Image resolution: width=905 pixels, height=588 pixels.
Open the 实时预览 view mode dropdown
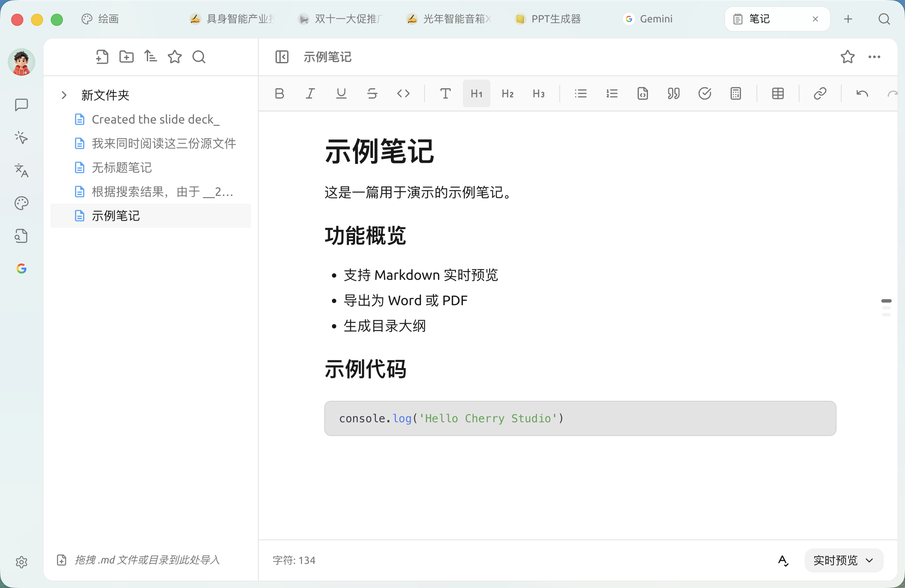844,560
